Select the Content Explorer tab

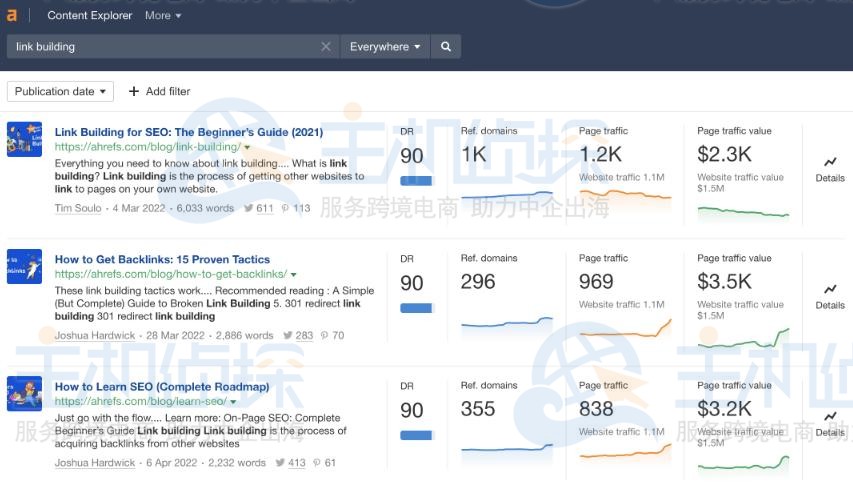(89, 15)
